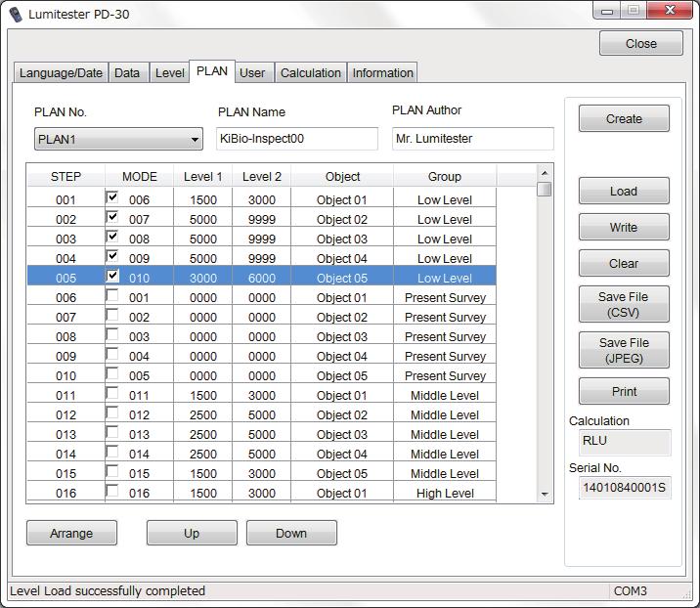Screen dimensions: 700x608
Task: Click the step list scrollbar thumb
Action: click(x=545, y=189)
